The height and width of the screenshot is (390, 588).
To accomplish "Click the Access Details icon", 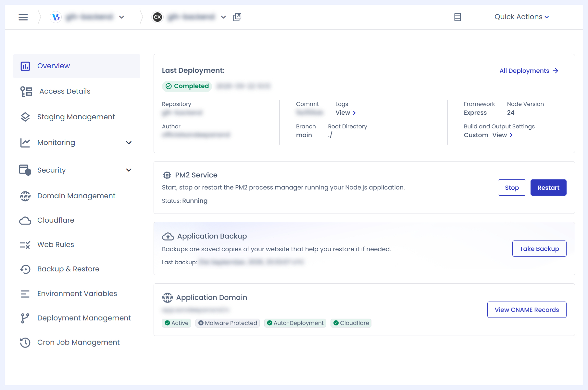I will (x=26, y=91).
